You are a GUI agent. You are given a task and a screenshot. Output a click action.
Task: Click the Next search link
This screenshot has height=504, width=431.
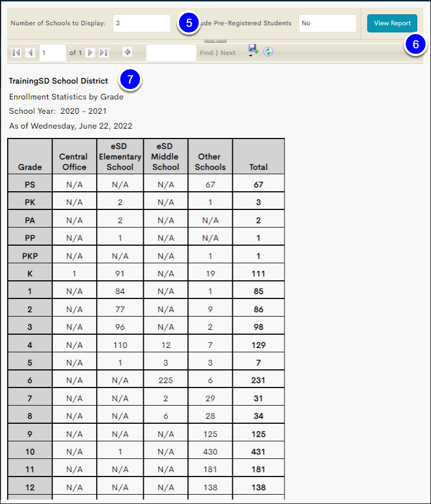(x=228, y=53)
